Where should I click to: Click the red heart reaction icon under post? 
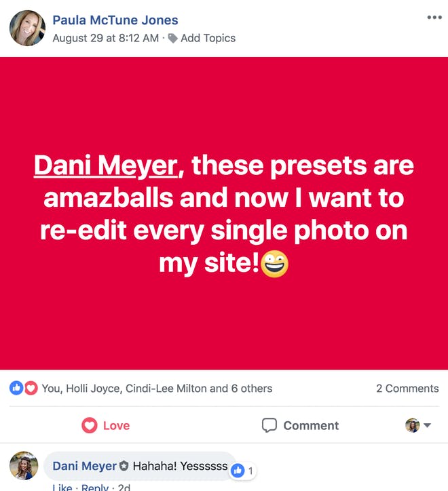coord(31,389)
